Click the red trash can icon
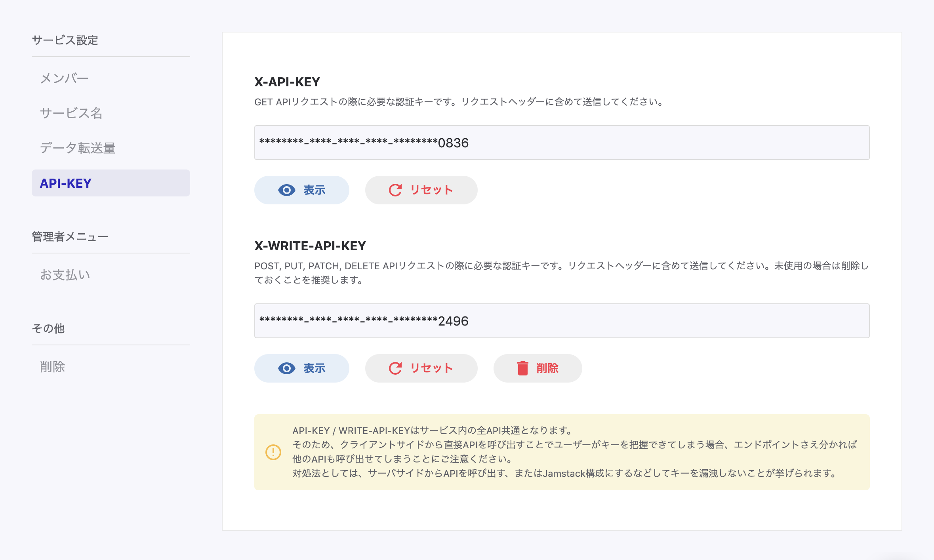The width and height of the screenshot is (934, 560). (522, 368)
